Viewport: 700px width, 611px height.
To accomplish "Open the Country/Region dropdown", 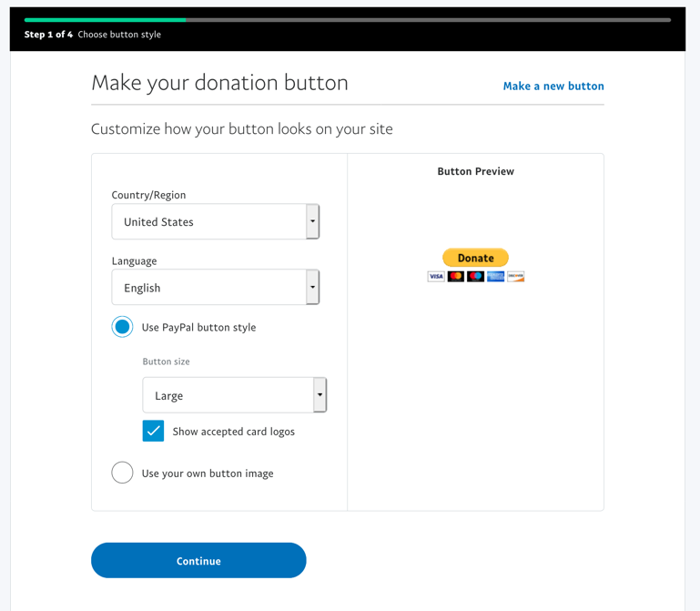I will pos(215,221).
